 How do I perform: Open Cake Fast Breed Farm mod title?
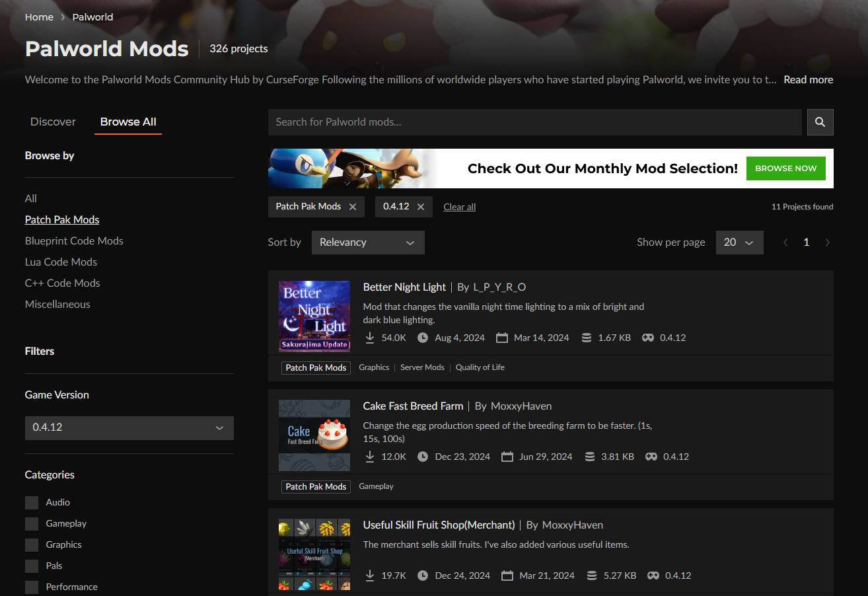(413, 406)
